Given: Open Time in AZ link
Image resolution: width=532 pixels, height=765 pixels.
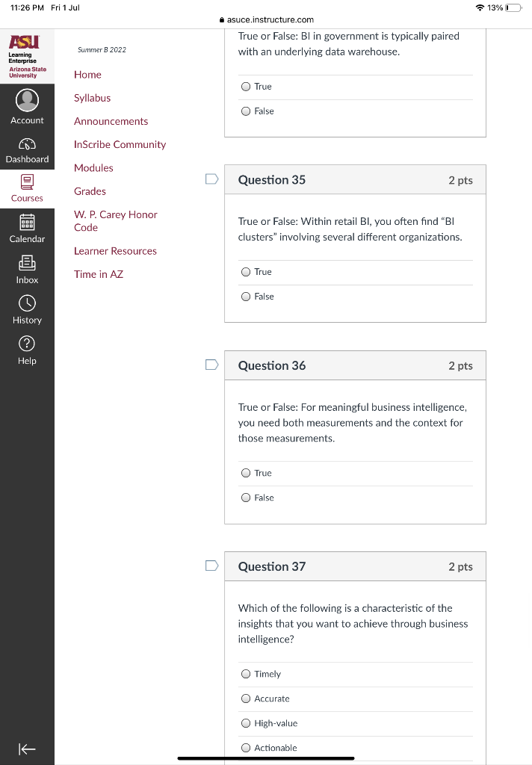Looking at the screenshot, I should (x=99, y=274).
